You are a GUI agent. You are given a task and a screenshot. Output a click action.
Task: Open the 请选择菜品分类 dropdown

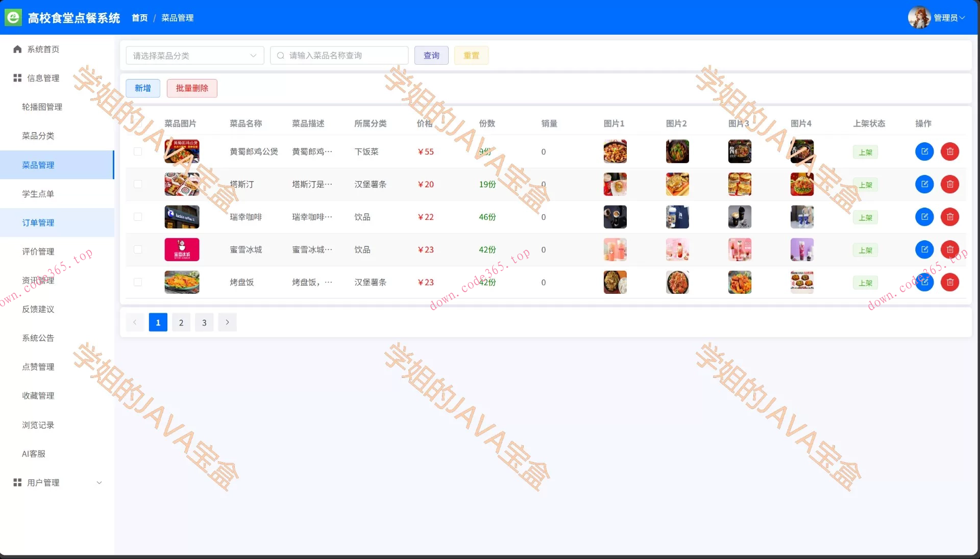(x=194, y=55)
